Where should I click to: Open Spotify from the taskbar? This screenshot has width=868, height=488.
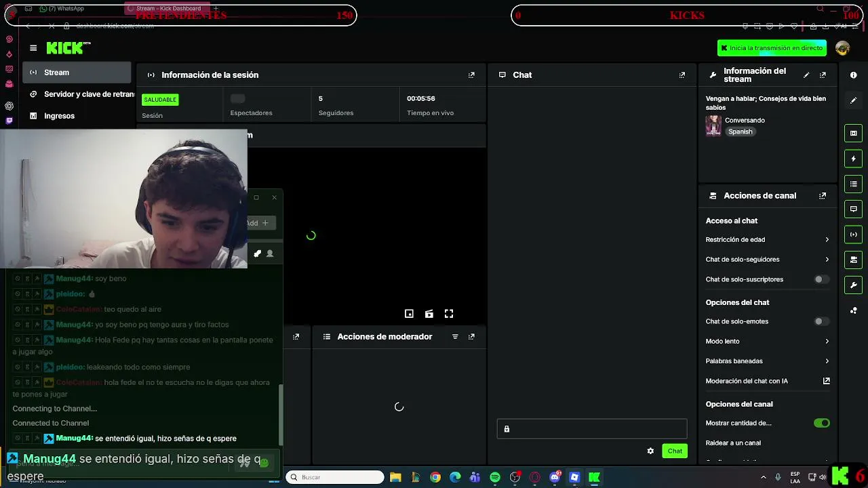point(495,477)
